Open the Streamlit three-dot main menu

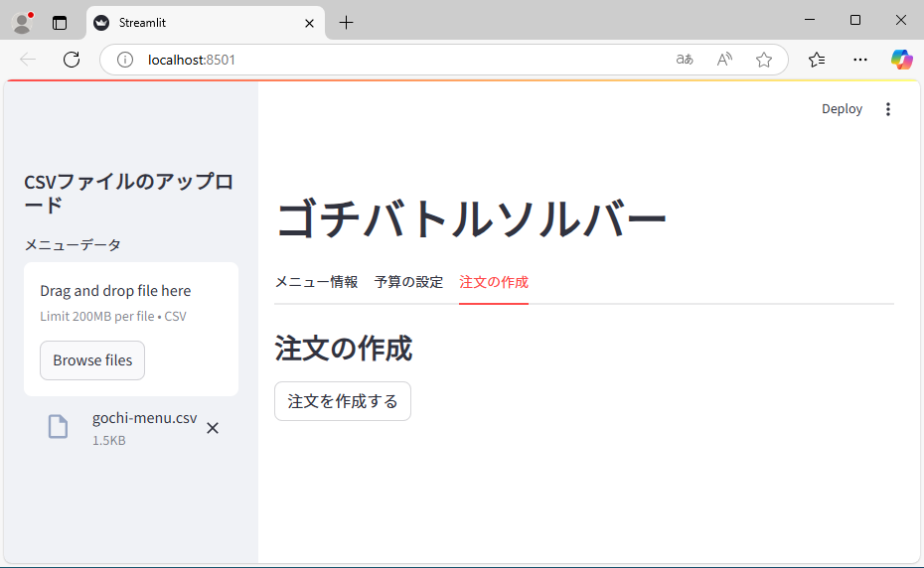coord(888,109)
